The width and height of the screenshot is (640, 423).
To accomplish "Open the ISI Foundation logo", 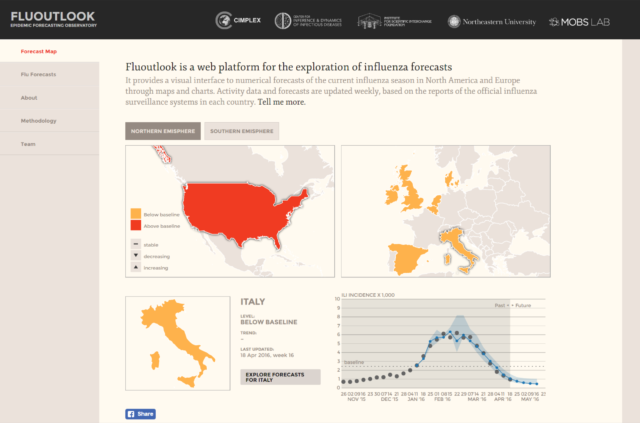I will [x=394, y=21].
